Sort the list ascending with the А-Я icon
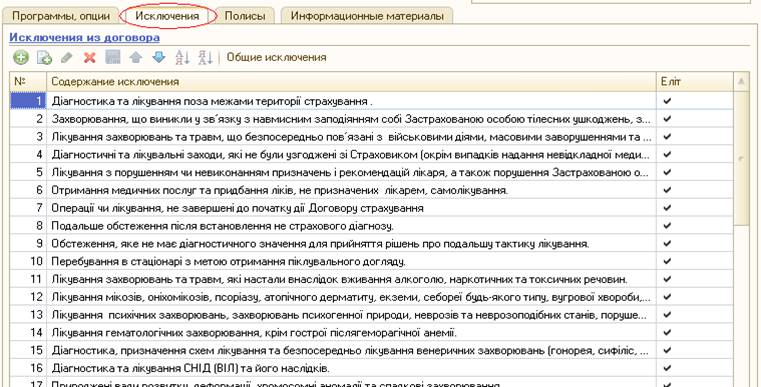The image size is (761, 387). [182, 58]
